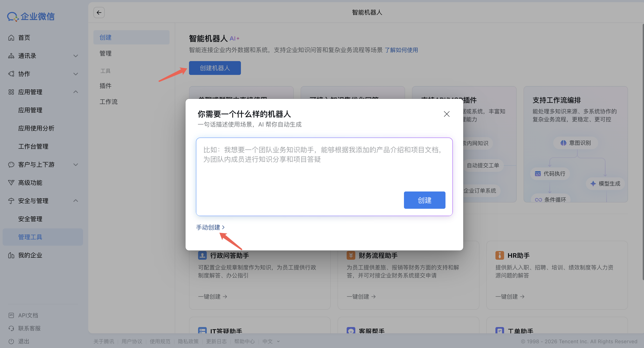The image size is (644, 348).
Task: Click the 高级功能 sidebar icon
Action: coord(11,183)
